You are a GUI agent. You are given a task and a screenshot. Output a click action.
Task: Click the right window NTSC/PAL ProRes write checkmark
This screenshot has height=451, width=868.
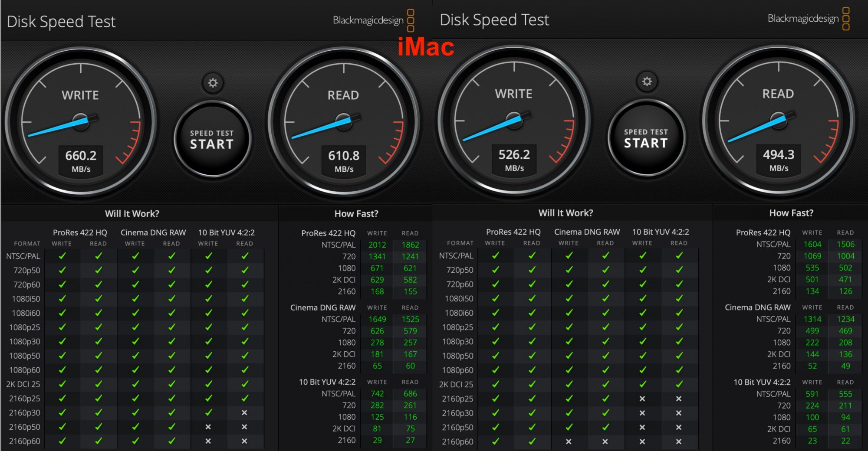[x=495, y=255]
